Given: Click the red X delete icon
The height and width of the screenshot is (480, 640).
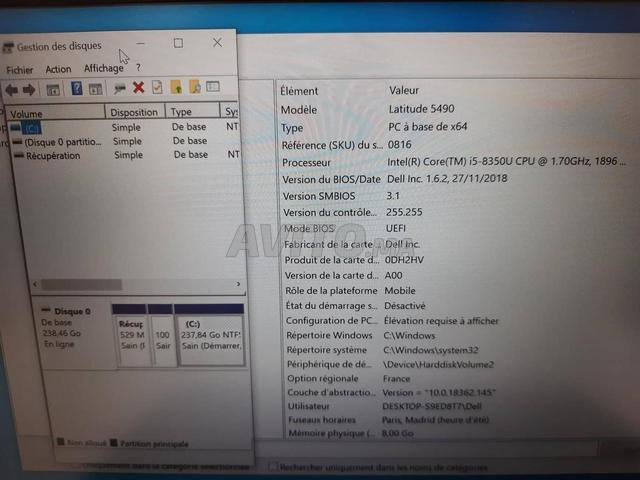Looking at the screenshot, I should [x=139, y=87].
